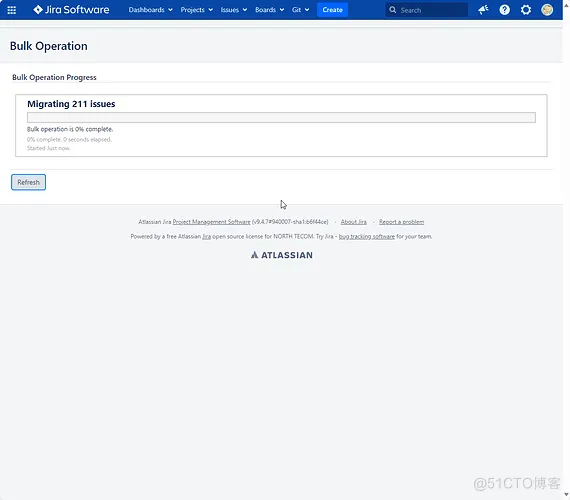
Task: Open the Report a problem link
Action: (401, 222)
